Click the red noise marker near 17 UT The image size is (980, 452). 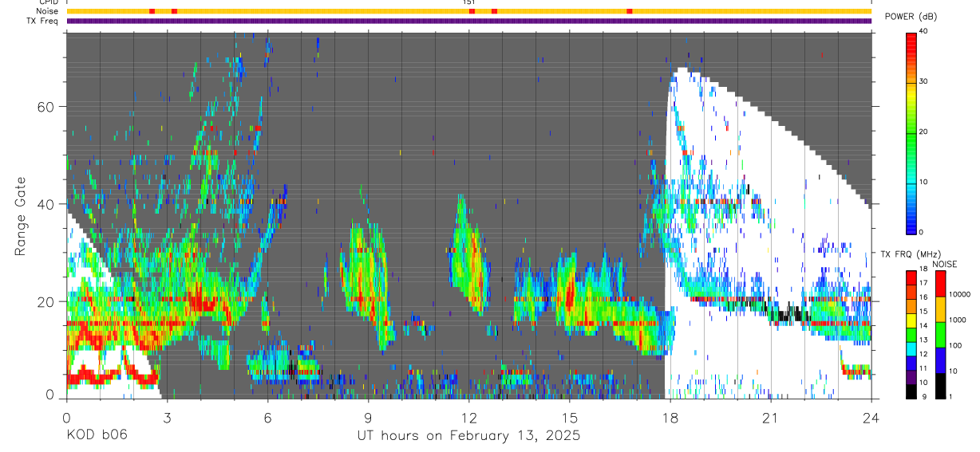click(x=630, y=11)
